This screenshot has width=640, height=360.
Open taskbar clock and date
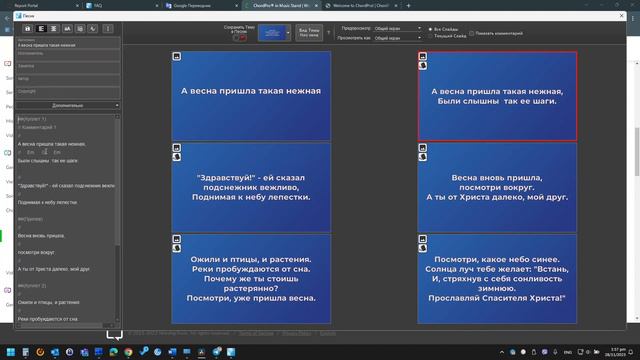(x=616, y=352)
